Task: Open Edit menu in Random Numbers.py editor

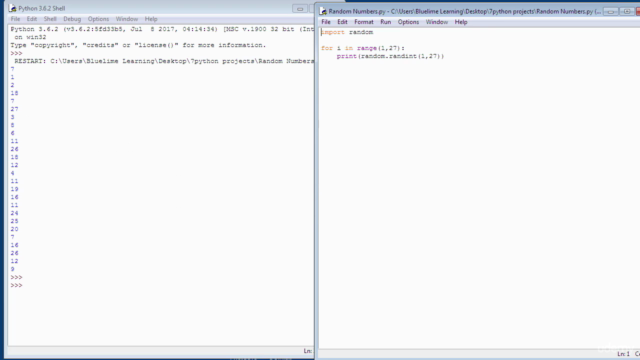Action: tap(342, 22)
